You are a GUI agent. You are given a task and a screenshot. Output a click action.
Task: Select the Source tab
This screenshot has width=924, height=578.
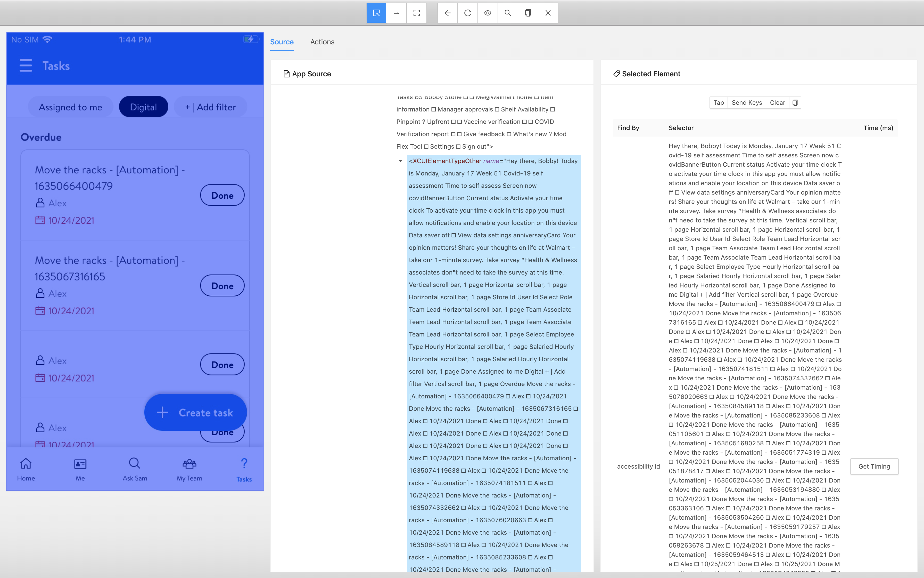282,42
